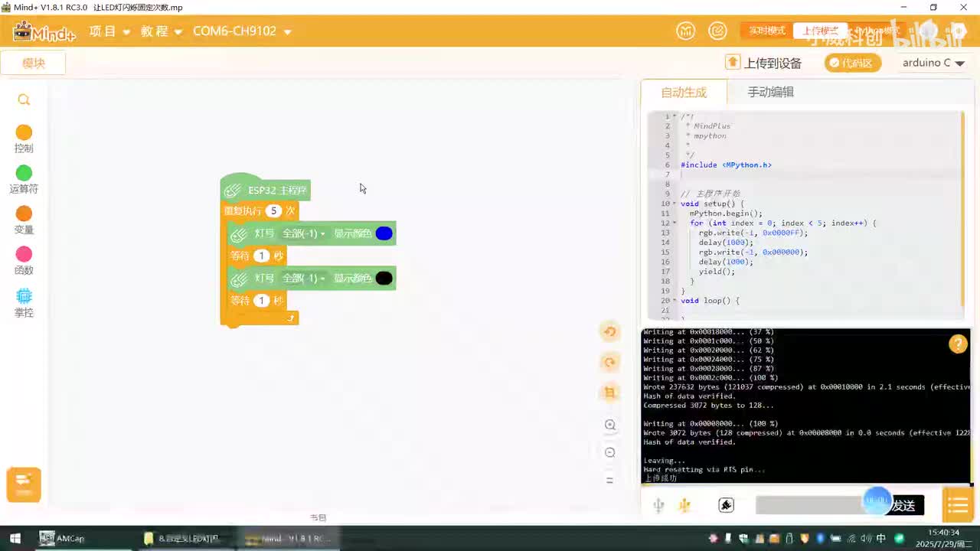This screenshot has height=551, width=980.
Task: Collapse code fold arrow at line 12
Action: [x=675, y=223]
